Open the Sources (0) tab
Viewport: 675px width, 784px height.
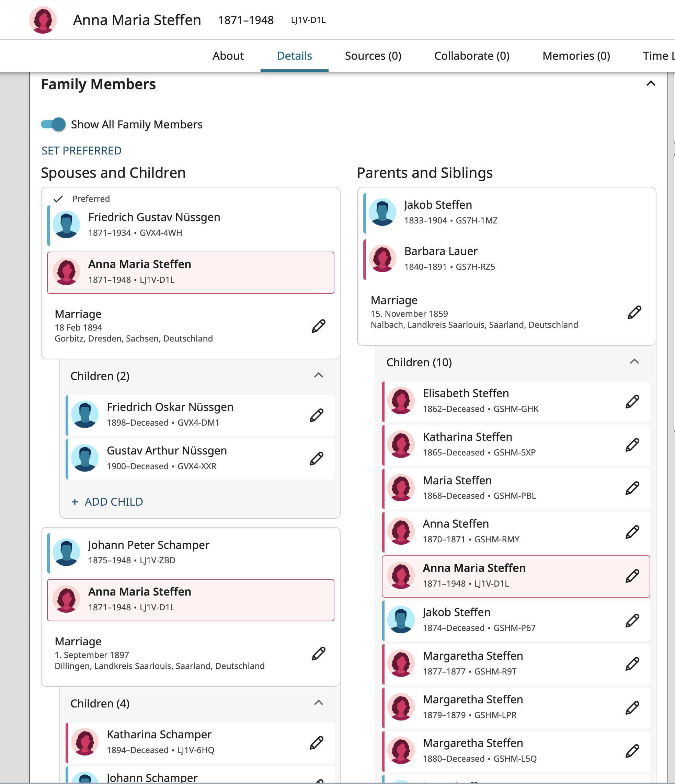(x=373, y=56)
